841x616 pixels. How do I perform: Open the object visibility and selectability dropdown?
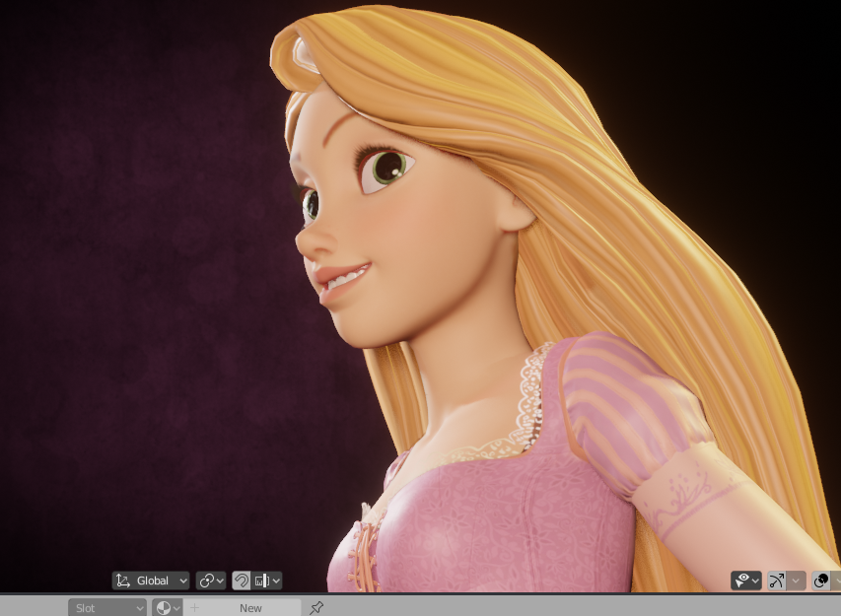pyautogui.click(x=746, y=581)
